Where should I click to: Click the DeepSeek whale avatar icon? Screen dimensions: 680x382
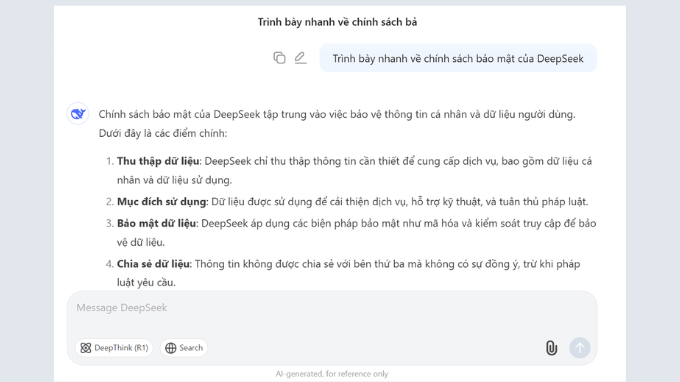click(x=78, y=114)
